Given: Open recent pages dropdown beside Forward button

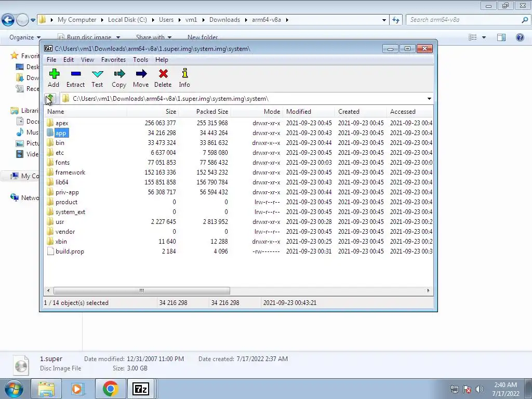Looking at the screenshot, I should pos(33,20).
